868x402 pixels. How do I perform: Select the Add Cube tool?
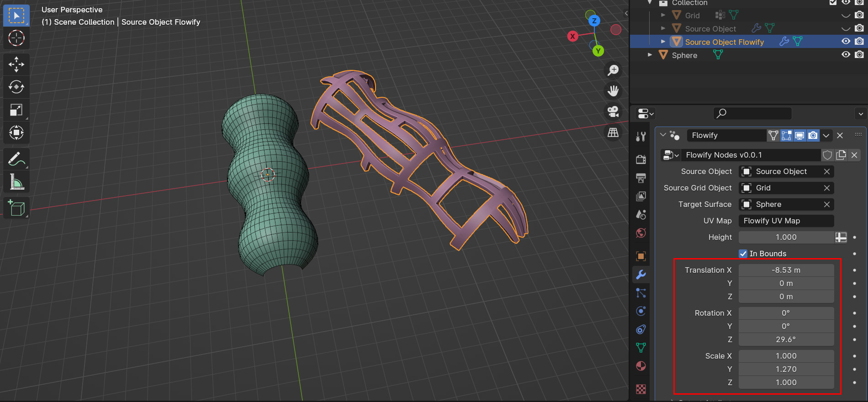(x=16, y=208)
